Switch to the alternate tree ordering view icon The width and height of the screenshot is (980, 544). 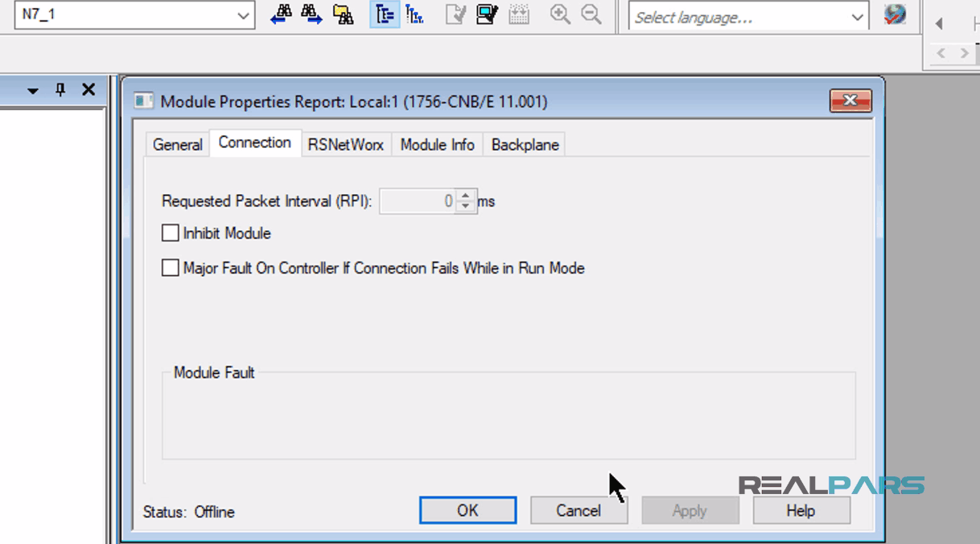(414, 14)
